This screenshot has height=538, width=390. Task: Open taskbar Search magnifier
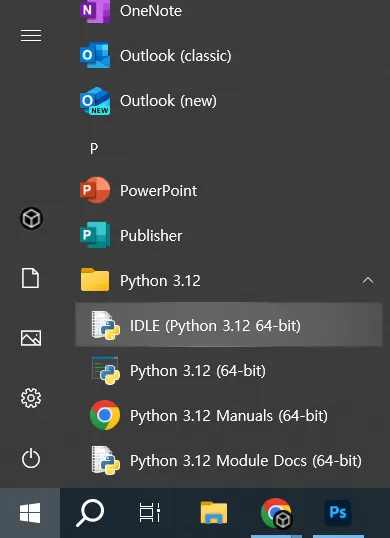click(x=90, y=513)
